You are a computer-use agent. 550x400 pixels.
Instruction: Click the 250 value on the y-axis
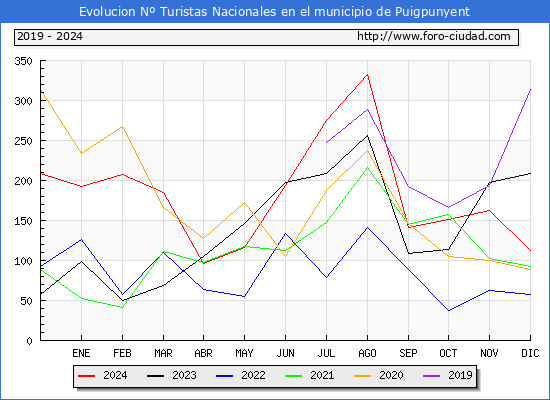click(x=24, y=141)
